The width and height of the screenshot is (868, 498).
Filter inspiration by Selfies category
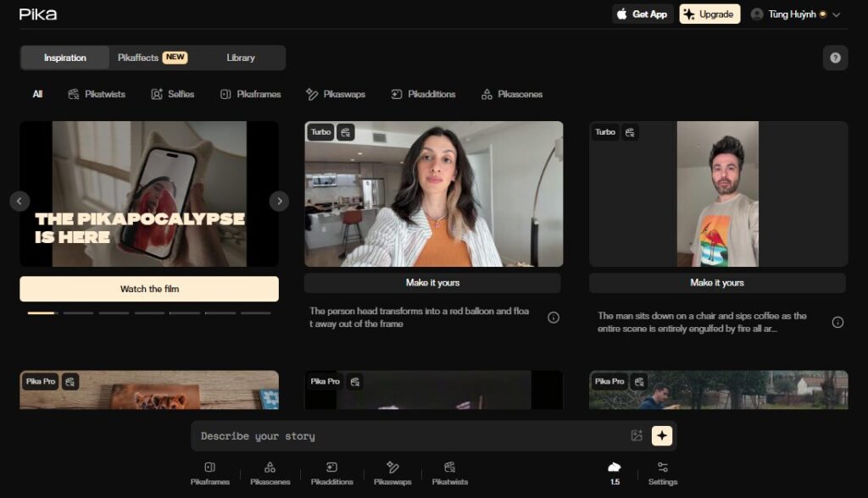click(x=173, y=94)
